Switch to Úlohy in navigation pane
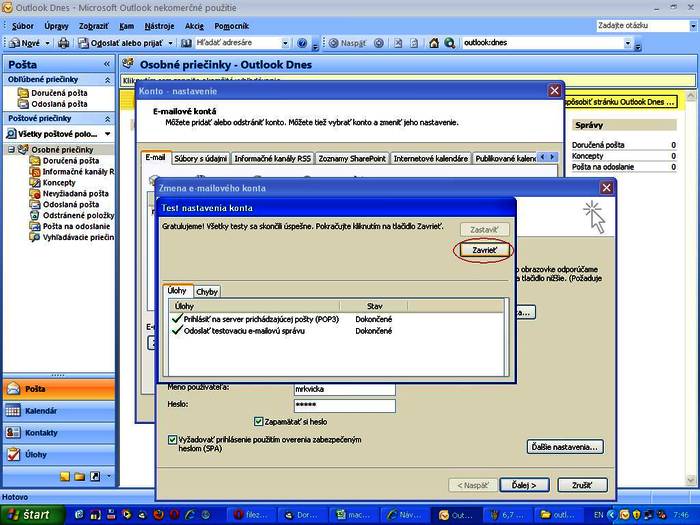This screenshot has width=700, height=525. click(x=59, y=454)
